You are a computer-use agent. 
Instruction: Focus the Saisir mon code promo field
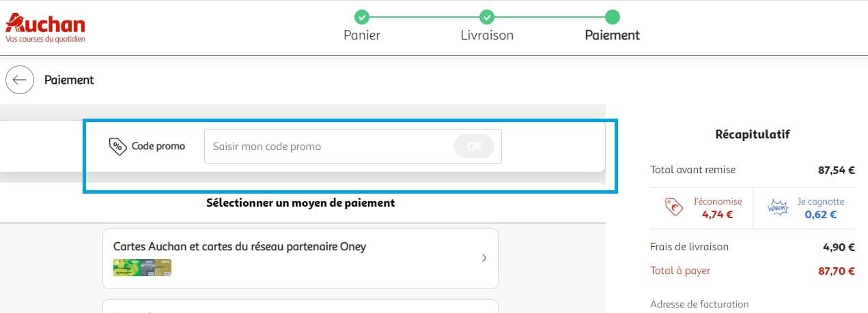point(328,147)
